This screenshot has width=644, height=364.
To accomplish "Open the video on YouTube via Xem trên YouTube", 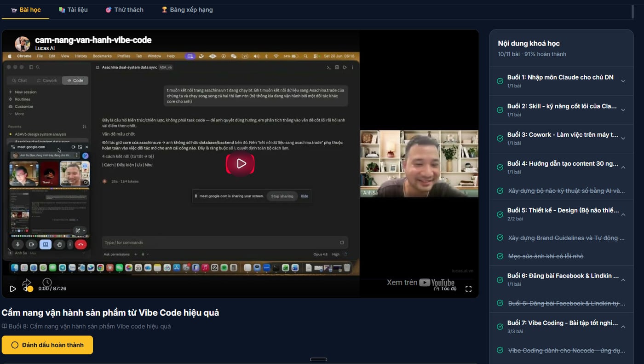I will point(420,283).
